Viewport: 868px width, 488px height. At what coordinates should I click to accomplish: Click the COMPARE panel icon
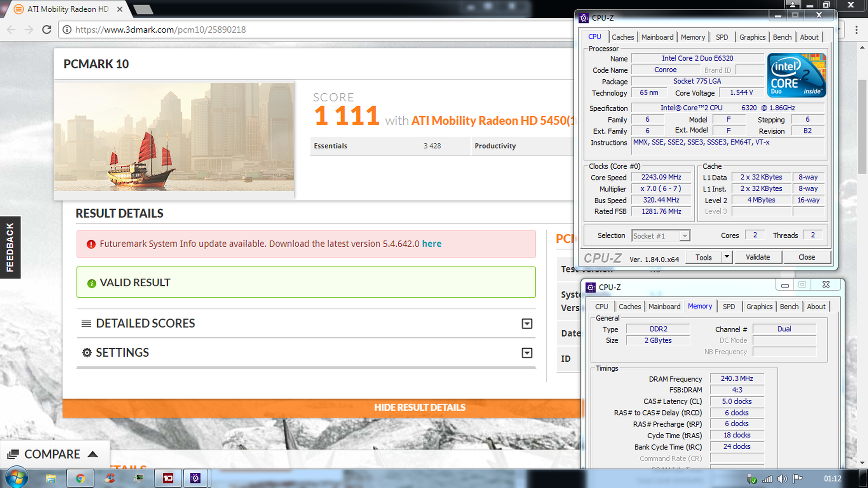13,454
